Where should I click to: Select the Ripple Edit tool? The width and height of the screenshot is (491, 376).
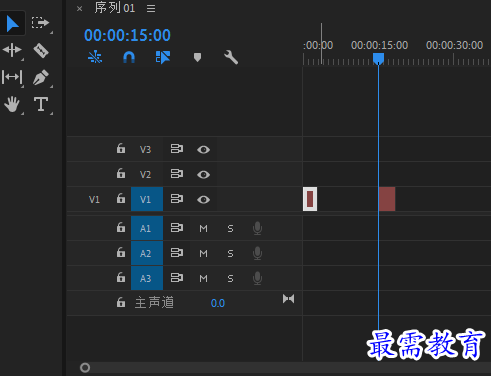(12, 50)
